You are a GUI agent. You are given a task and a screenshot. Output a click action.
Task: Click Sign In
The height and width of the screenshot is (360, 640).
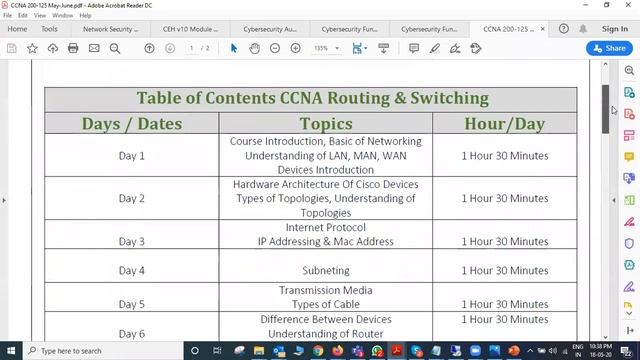(x=615, y=29)
